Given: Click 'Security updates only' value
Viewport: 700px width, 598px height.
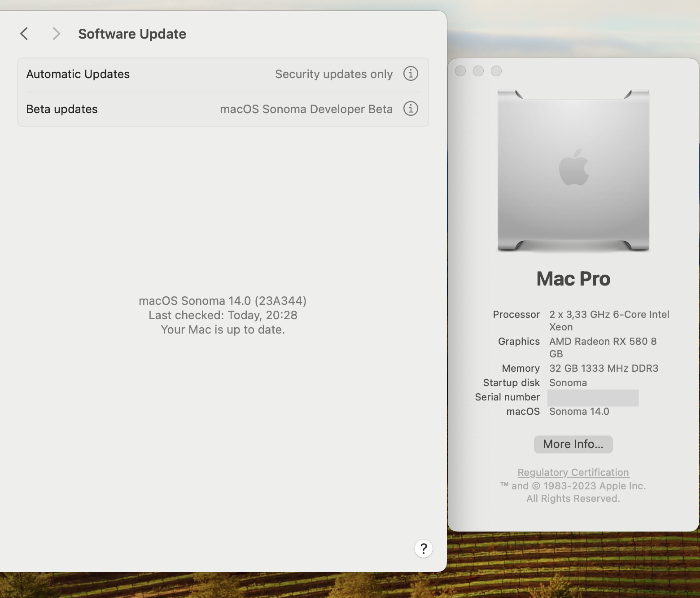Looking at the screenshot, I should click(x=334, y=74).
